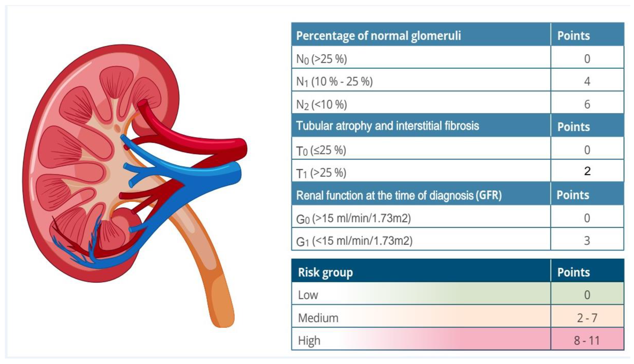
Task: Click the points value 3 for G1
Action: point(587,241)
